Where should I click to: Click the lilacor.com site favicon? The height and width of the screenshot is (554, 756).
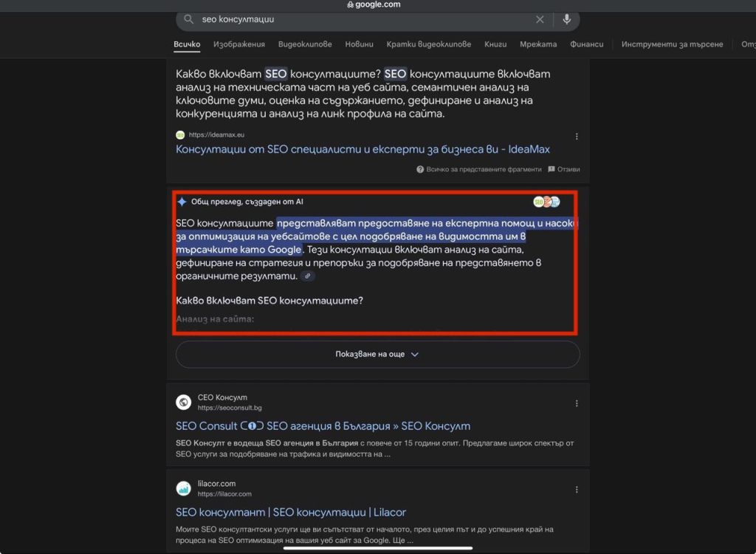tap(183, 488)
